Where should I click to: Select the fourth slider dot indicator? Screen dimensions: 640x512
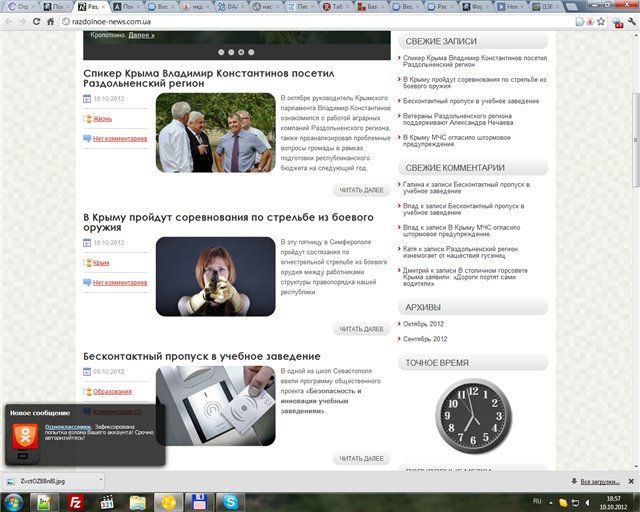pyautogui.click(x=251, y=52)
